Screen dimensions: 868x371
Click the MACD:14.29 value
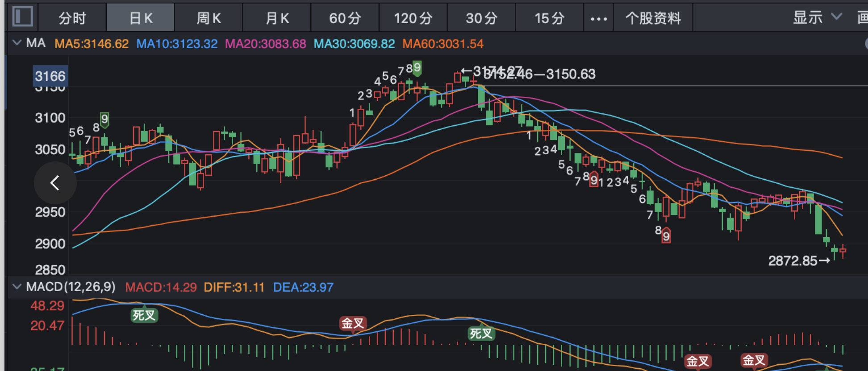(x=161, y=287)
